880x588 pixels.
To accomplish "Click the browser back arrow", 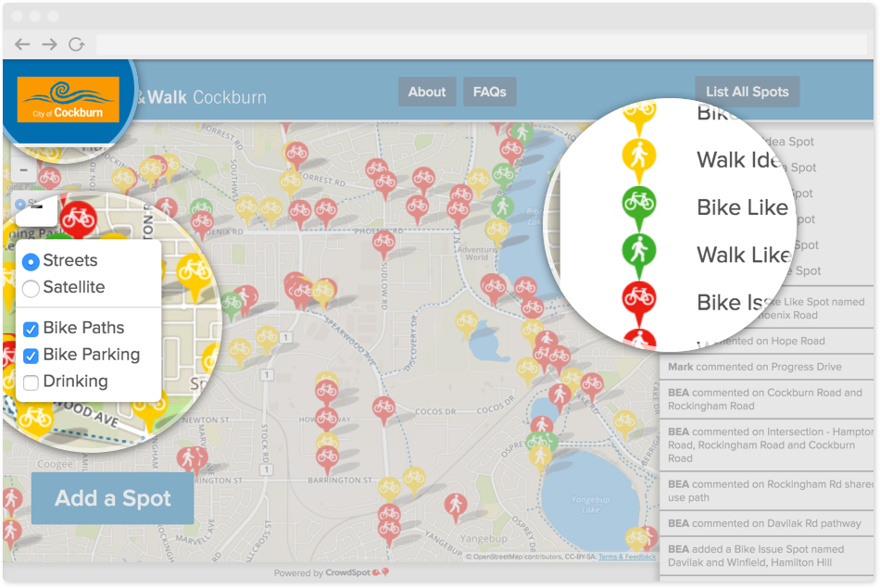I will pyautogui.click(x=22, y=44).
